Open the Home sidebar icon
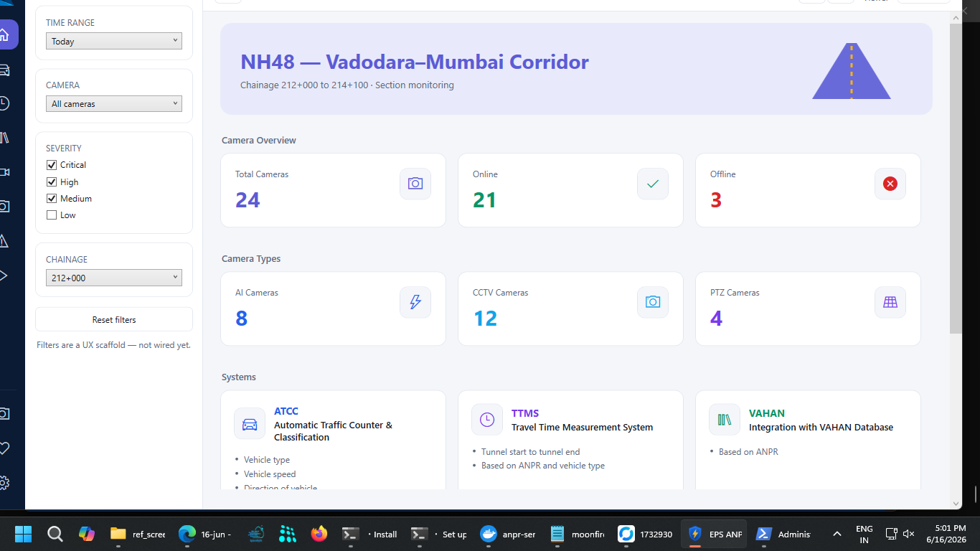The image size is (980, 551). tap(6, 34)
